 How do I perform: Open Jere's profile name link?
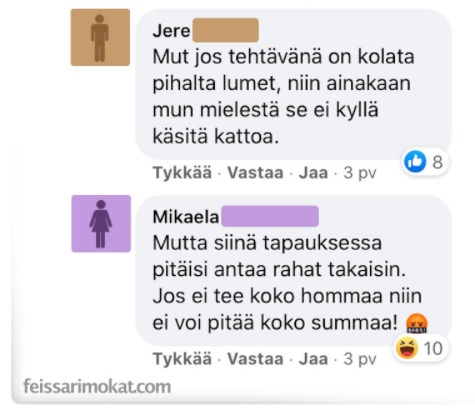point(171,31)
